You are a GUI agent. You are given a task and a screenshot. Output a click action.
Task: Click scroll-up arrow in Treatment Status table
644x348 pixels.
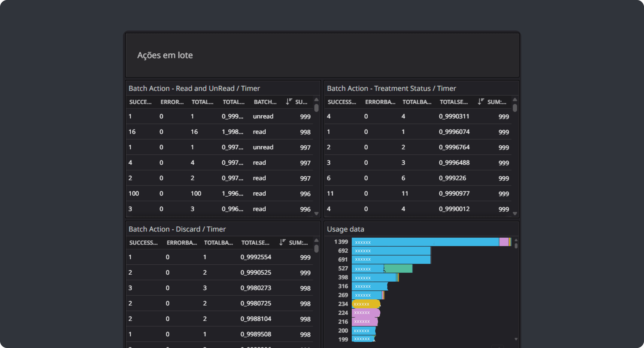tap(515, 100)
